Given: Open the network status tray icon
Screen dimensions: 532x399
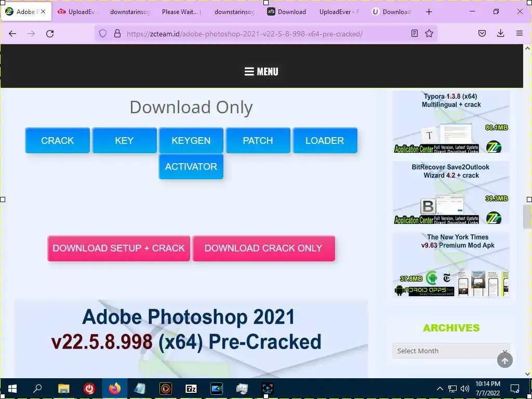Looking at the screenshot, I should [x=453, y=389].
